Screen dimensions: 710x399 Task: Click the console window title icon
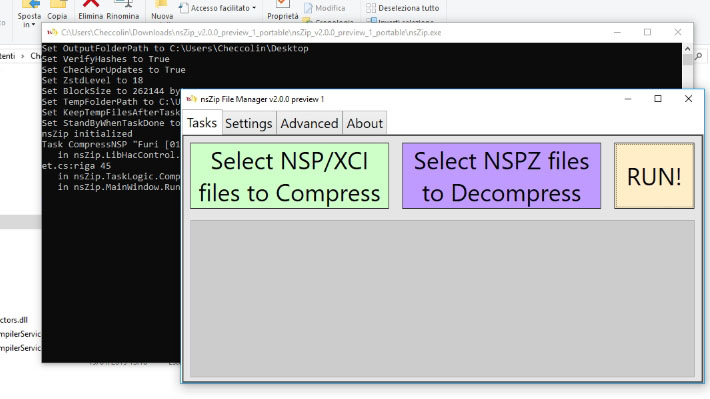[52, 32]
